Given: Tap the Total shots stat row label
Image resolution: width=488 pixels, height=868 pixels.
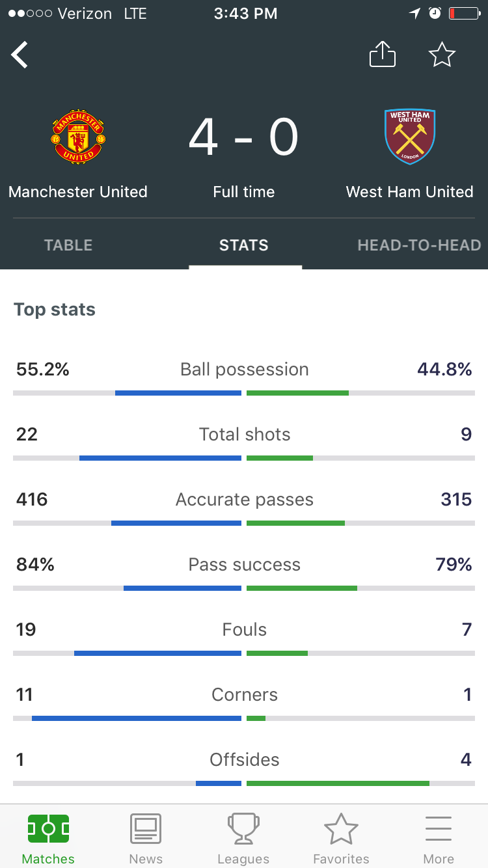Looking at the screenshot, I should click(245, 434).
